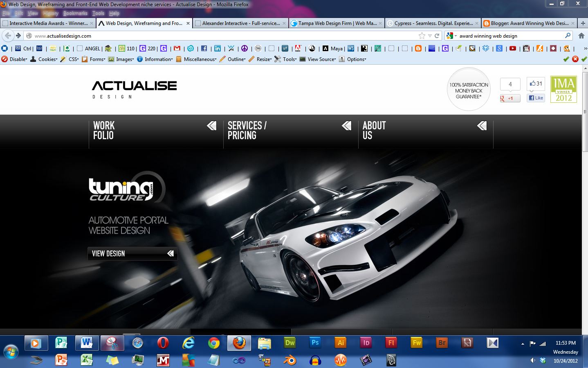Launch Photoshop from the taskbar
The height and width of the screenshot is (368, 588).
(315, 343)
